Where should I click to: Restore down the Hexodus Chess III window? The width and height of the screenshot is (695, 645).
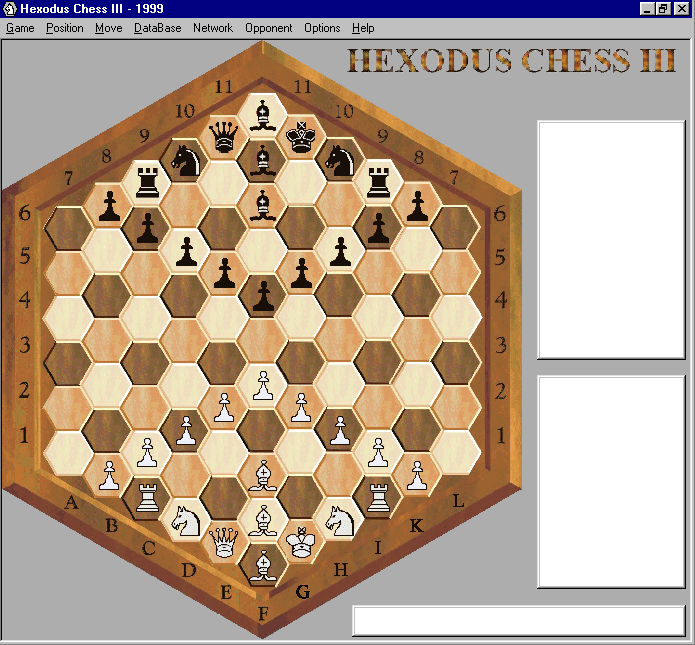pos(663,8)
